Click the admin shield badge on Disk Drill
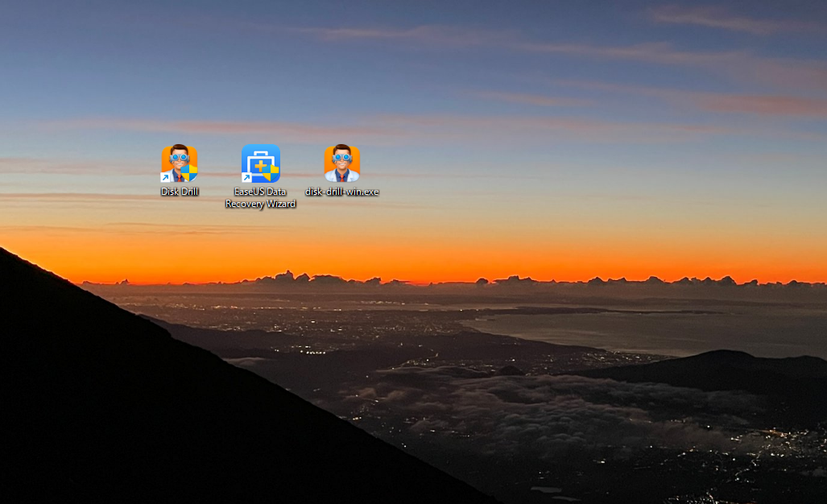The width and height of the screenshot is (827, 504). pyautogui.click(x=190, y=172)
